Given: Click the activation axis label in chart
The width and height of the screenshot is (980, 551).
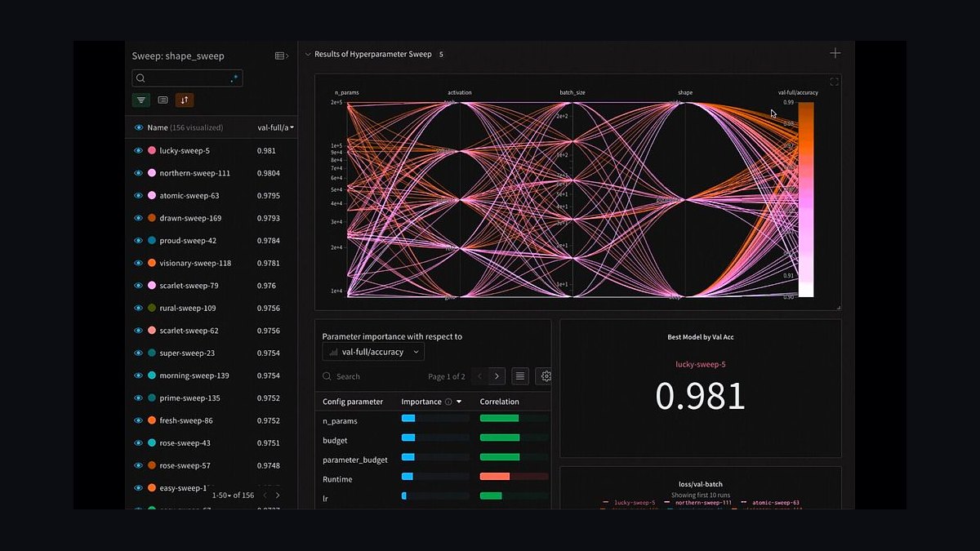Looking at the screenshot, I should (460, 92).
